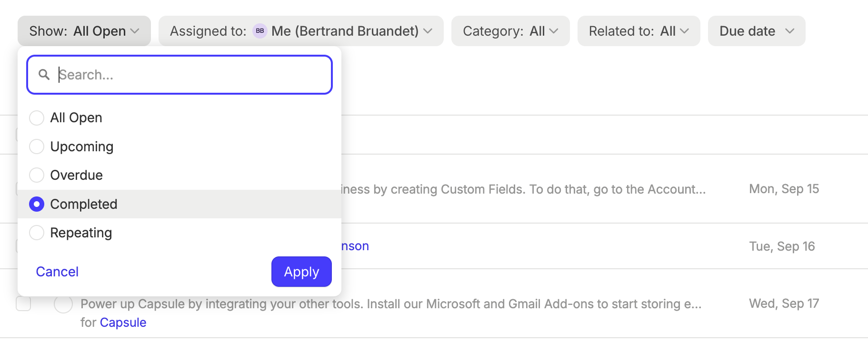Tick the checkbox for the Sep 17 task
868x352 pixels.
coord(23,303)
